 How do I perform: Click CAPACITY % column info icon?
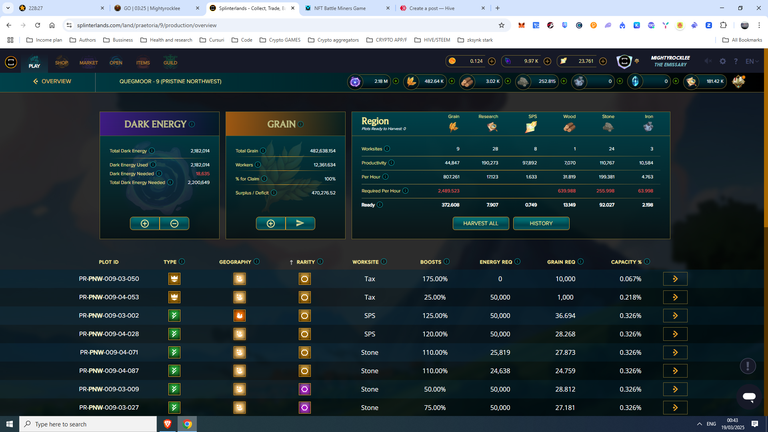[647, 262]
